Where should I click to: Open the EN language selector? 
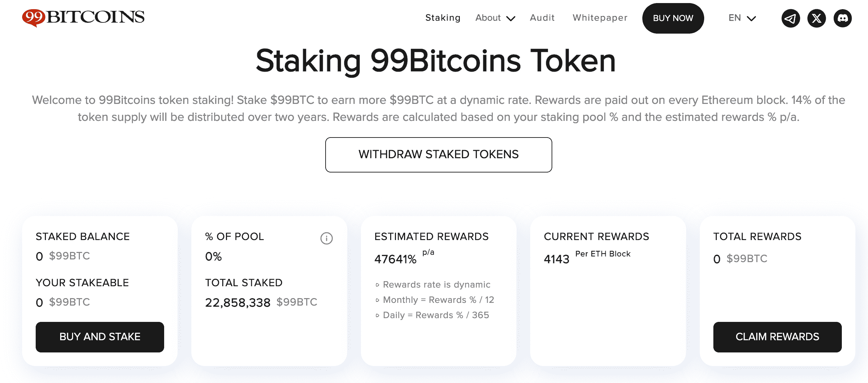[742, 18]
